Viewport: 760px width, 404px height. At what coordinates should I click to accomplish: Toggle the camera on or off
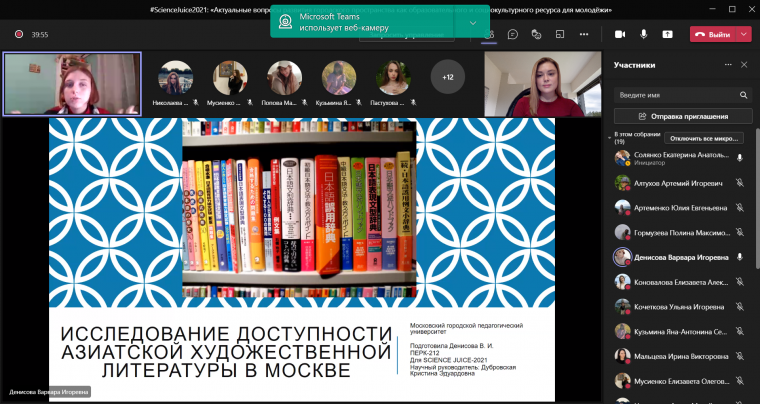pos(620,34)
